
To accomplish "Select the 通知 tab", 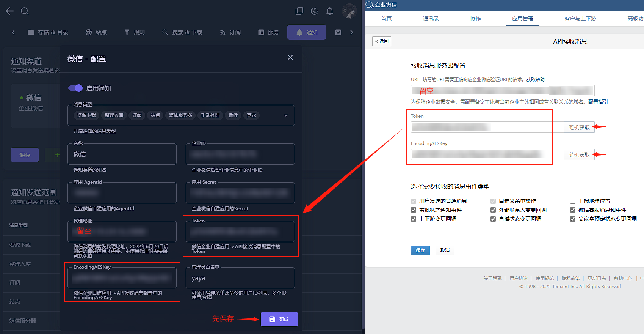I will click(x=307, y=32).
